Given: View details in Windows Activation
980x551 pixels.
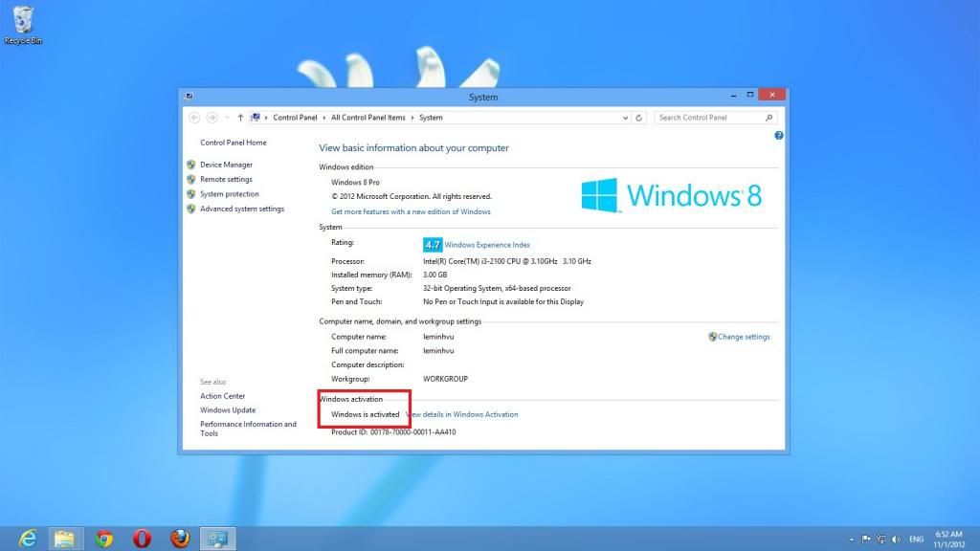Looking at the screenshot, I should [x=462, y=414].
